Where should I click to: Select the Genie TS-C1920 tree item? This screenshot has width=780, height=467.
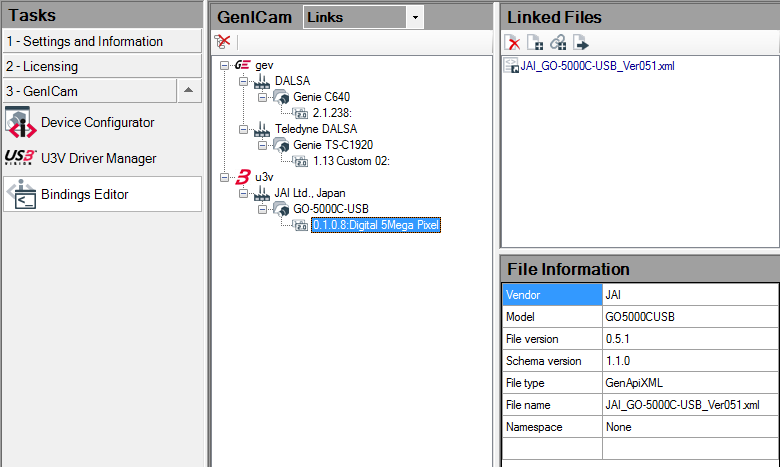[333, 145]
